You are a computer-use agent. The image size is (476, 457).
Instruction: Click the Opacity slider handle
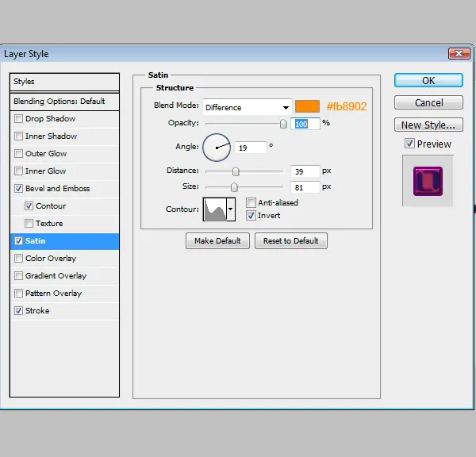click(283, 124)
